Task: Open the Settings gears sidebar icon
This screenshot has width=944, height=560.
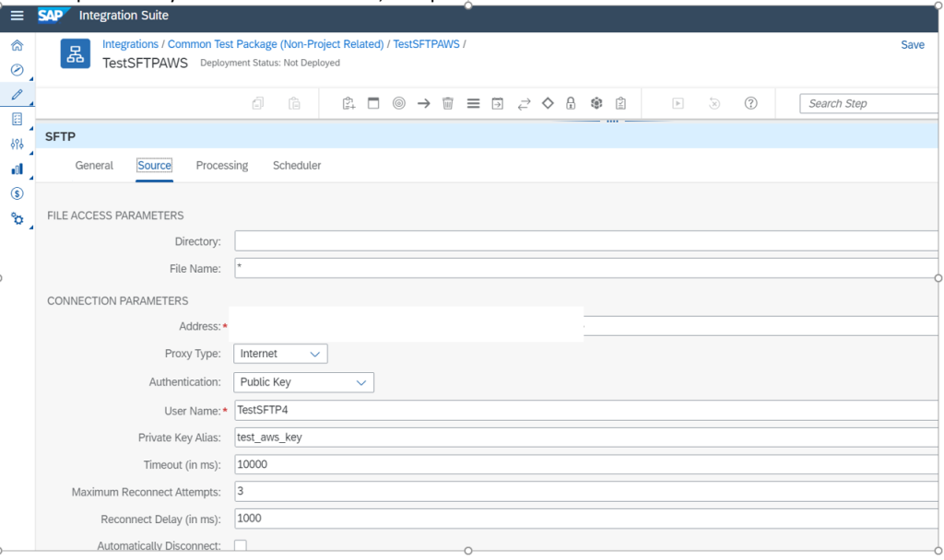Action: click(17, 219)
